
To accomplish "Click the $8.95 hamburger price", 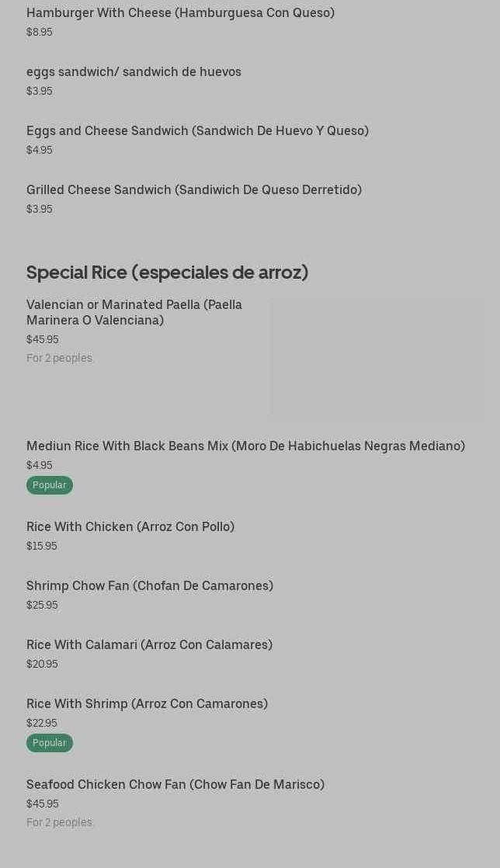I will click(40, 32).
